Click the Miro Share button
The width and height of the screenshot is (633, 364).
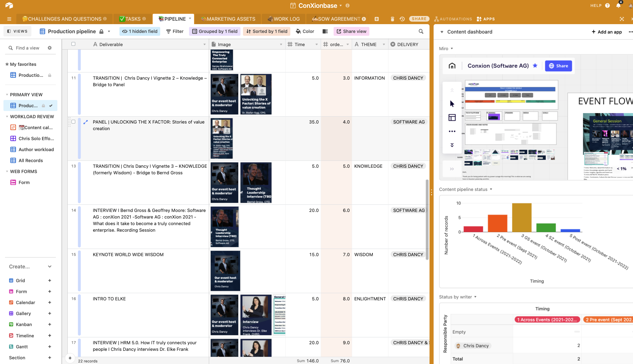(x=558, y=66)
